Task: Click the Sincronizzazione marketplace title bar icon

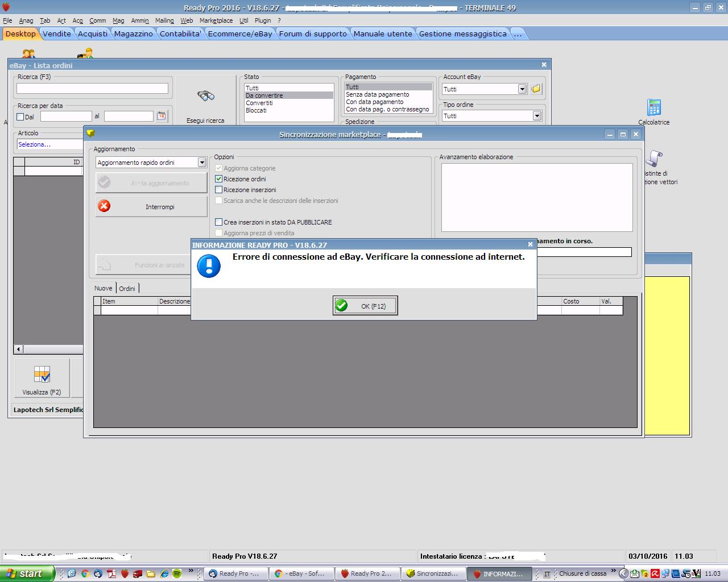Action: 90,134
